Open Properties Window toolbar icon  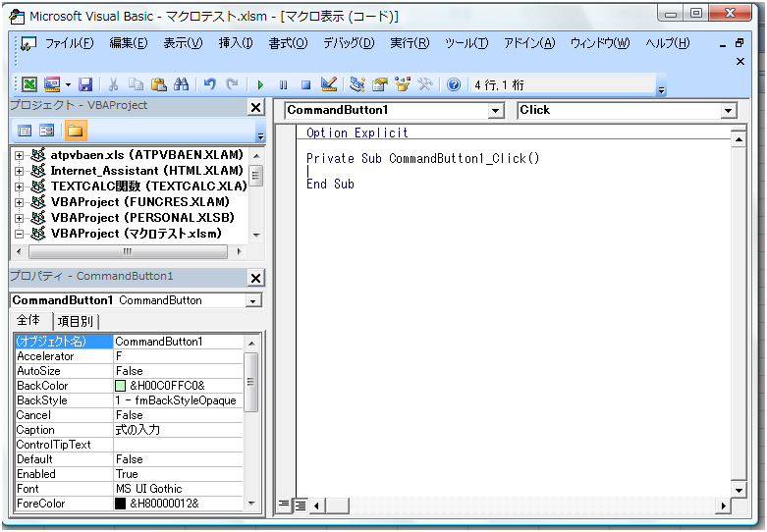(380, 84)
